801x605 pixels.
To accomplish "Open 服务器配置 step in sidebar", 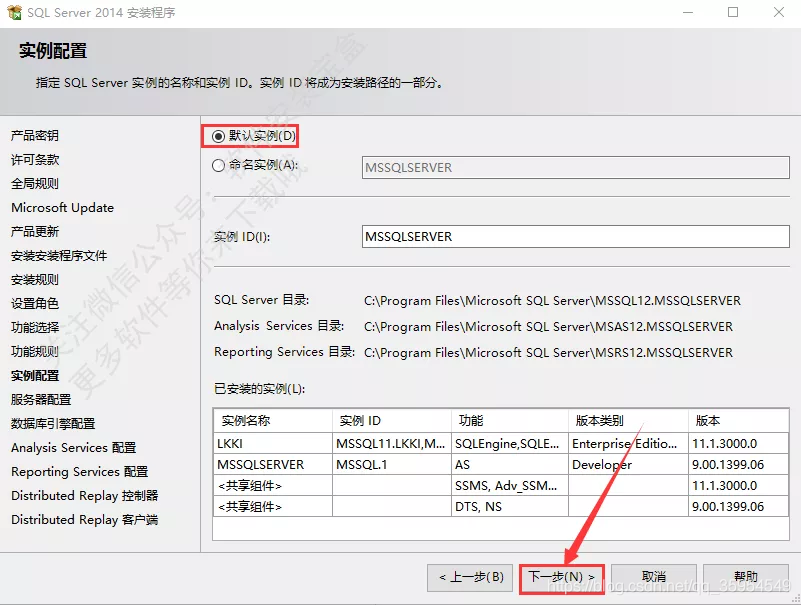I will click(x=41, y=400).
